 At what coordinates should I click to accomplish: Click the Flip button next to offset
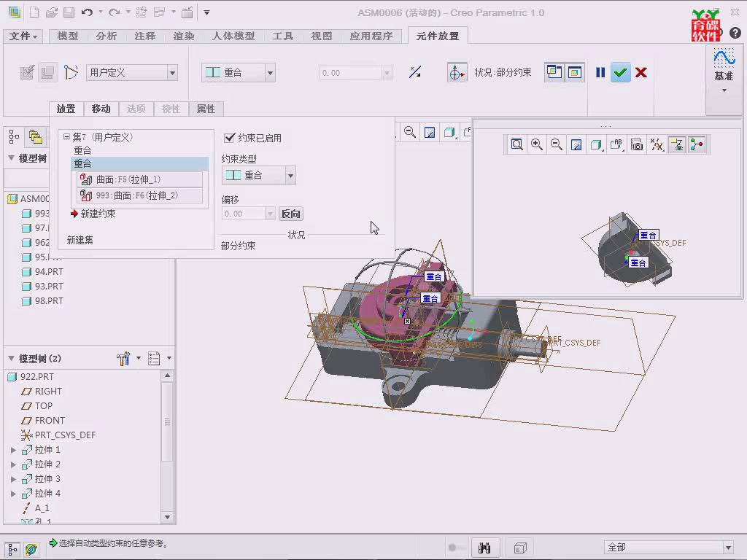[290, 214]
